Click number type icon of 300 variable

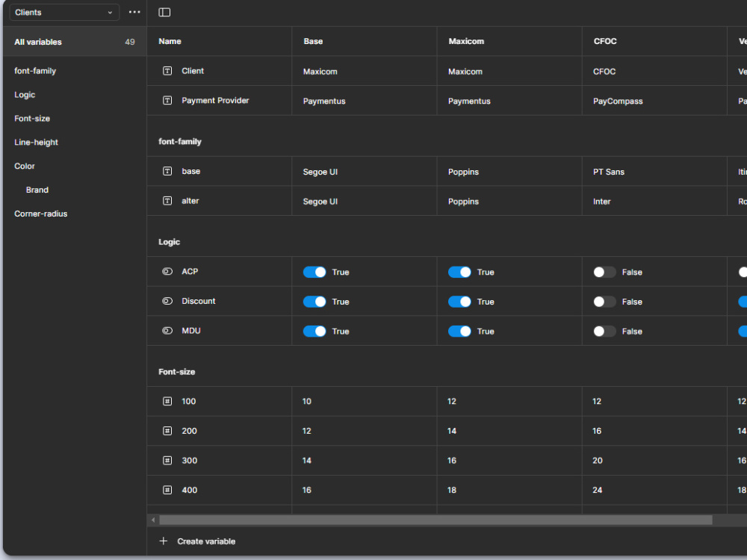(x=167, y=461)
